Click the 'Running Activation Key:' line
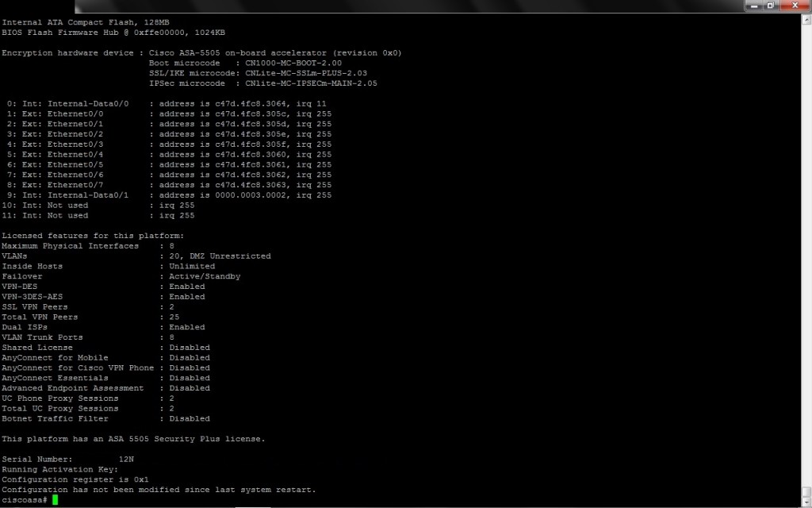Image resolution: width=812 pixels, height=508 pixels. 59,469
